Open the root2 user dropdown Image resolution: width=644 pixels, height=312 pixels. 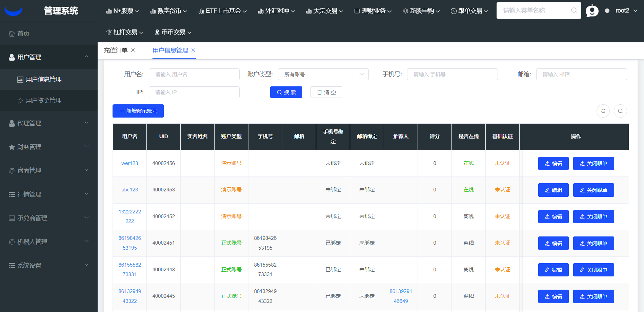click(x=626, y=11)
